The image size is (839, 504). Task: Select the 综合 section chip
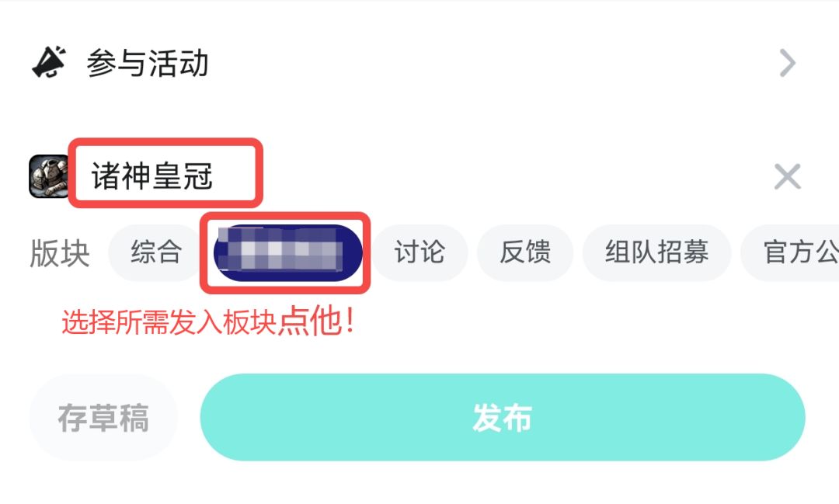coord(155,252)
